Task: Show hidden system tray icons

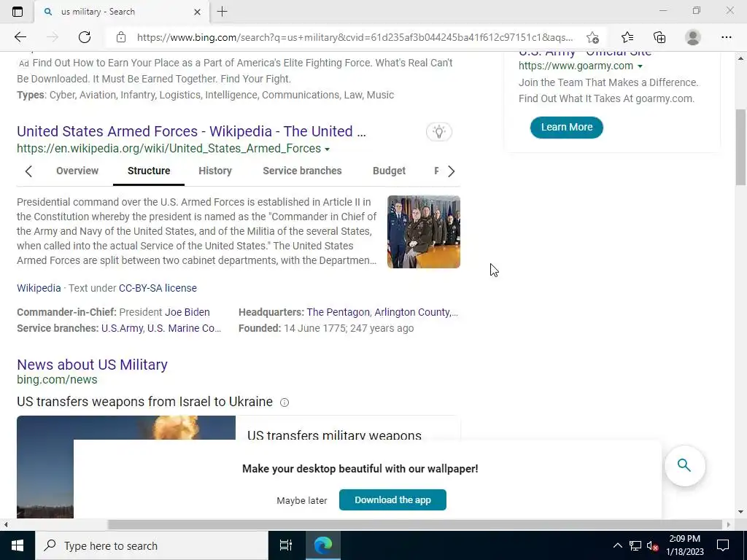Action: 617,545
